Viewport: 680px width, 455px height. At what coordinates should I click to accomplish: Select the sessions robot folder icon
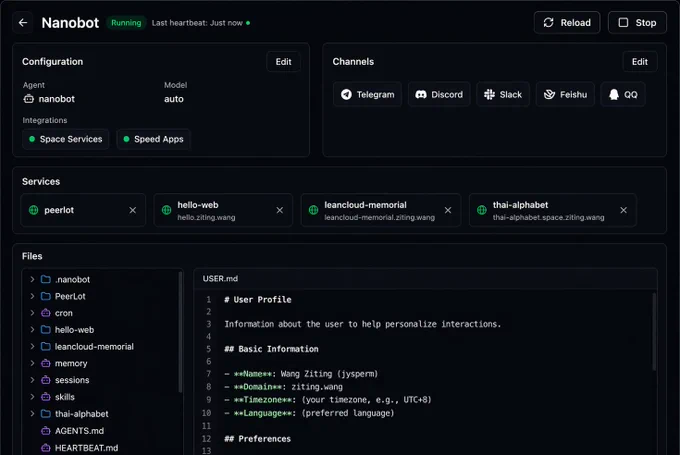pyautogui.click(x=46, y=380)
